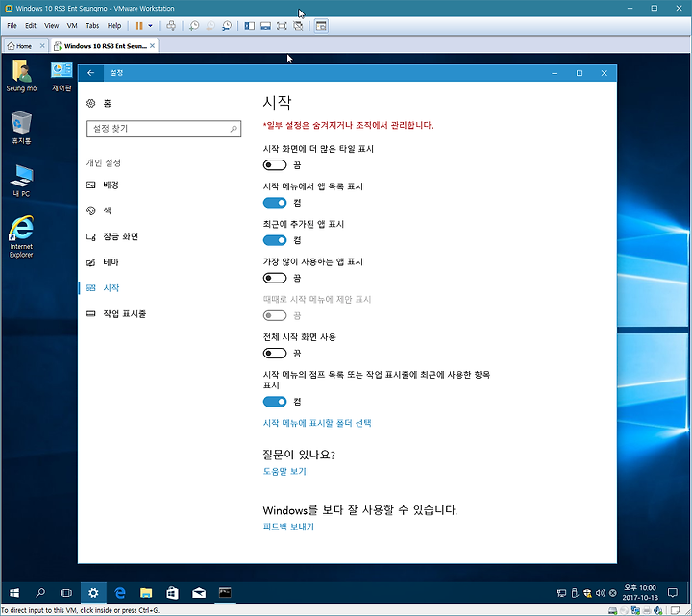Open the Edit menu in VMware

point(31,26)
